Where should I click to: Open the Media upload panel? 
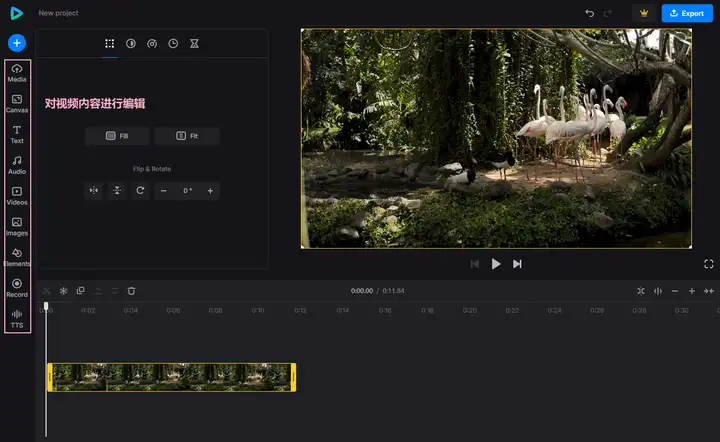click(17, 73)
